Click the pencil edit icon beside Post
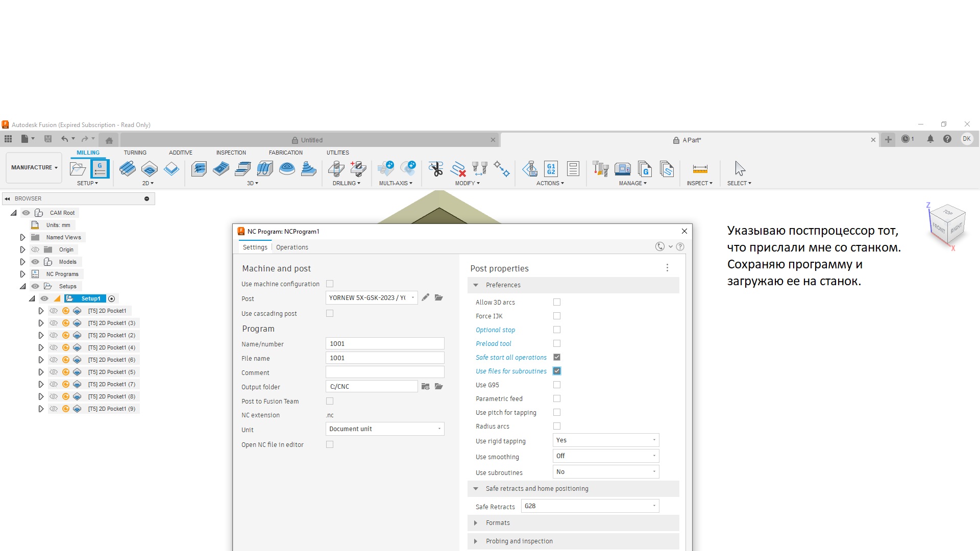 tap(425, 297)
